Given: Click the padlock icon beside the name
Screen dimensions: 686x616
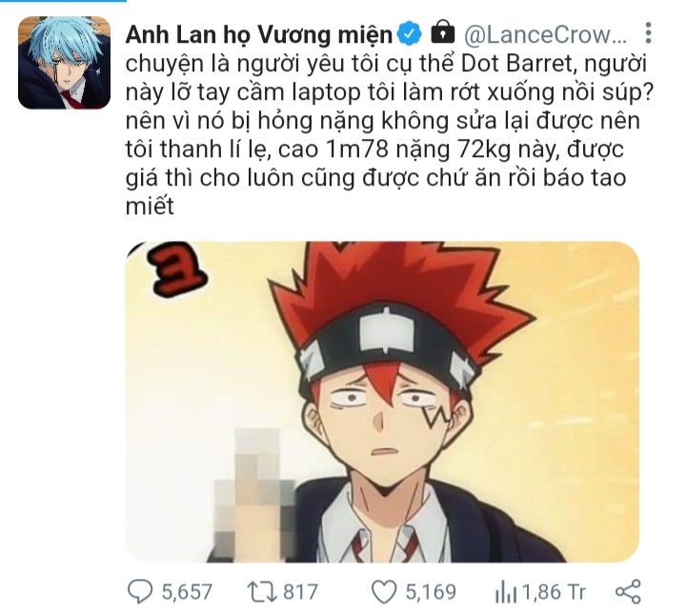Looking at the screenshot, I should (443, 32).
